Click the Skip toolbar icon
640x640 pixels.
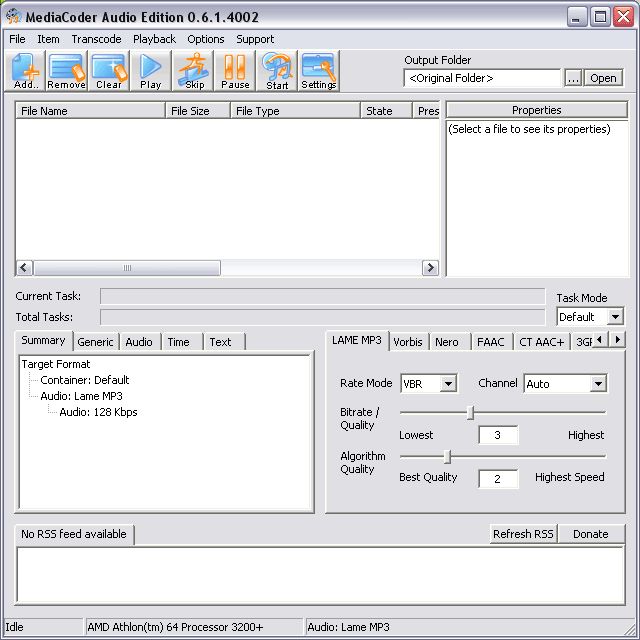click(194, 71)
